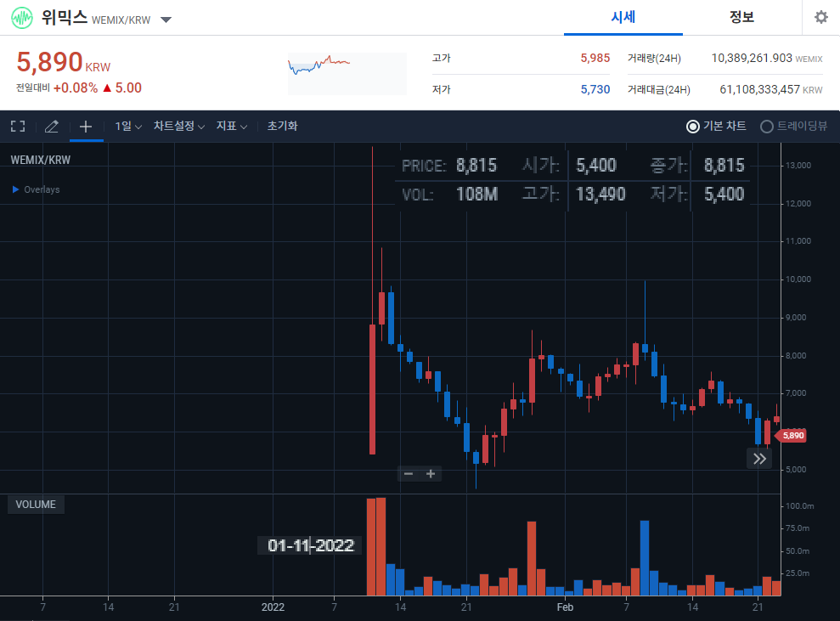This screenshot has width=840, height=621.
Task: Jump to latest candles double-arrow button
Action: [x=759, y=459]
